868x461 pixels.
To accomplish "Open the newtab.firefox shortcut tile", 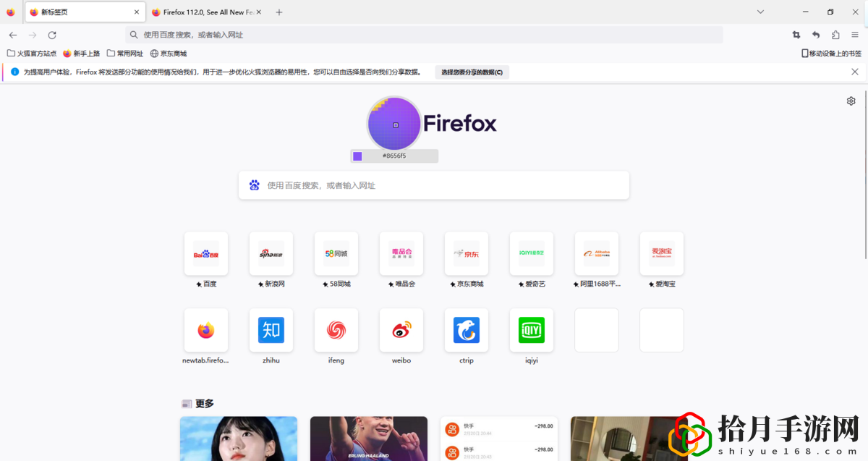I will click(x=206, y=331).
